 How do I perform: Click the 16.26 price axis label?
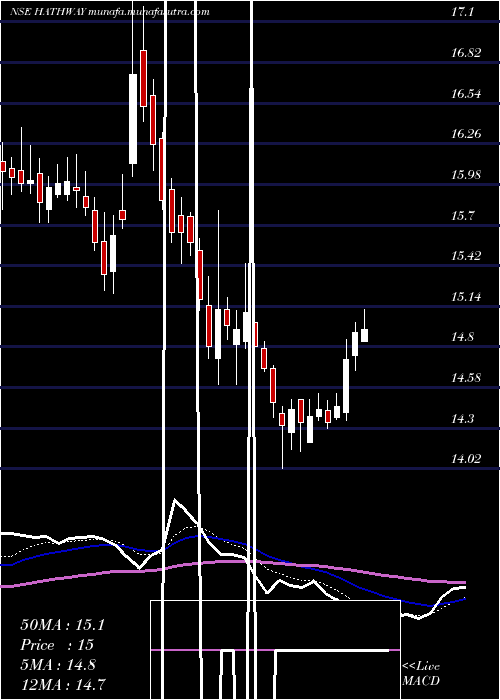pos(466,134)
